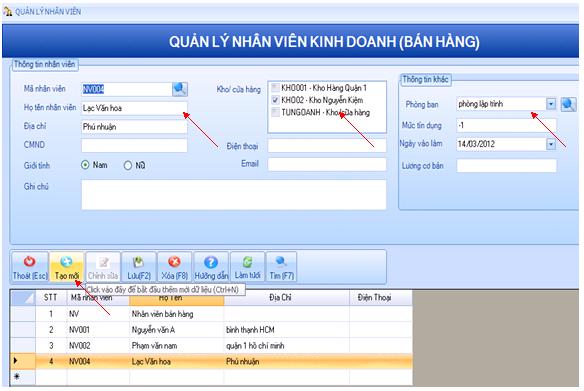Click the Điện thoại input field

tap(327, 146)
